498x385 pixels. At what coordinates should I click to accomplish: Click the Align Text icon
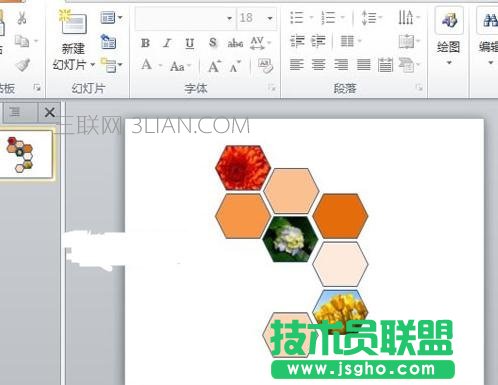(406, 42)
